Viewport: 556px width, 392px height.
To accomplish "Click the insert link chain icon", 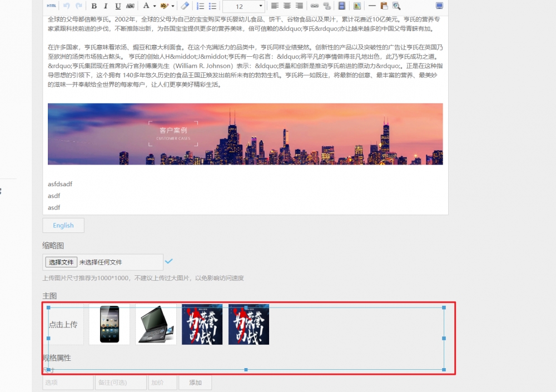I will coord(315,6).
